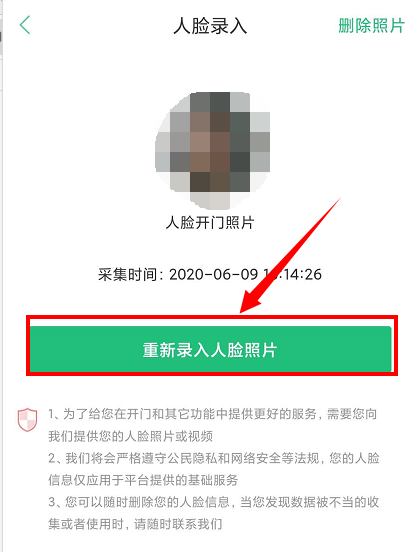Click the line 信息仅应用于平台提供的基础服务
Image resolution: width=408 pixels, height=552 pixels.
coord(143,480)
